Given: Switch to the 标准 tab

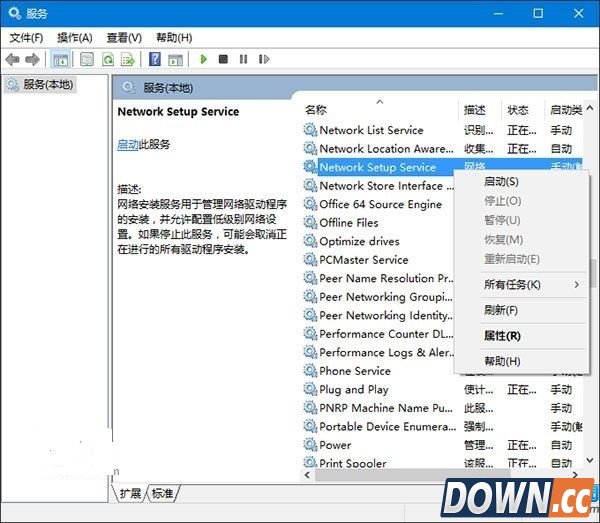Looking at the screenshot, I should point(162,494).
